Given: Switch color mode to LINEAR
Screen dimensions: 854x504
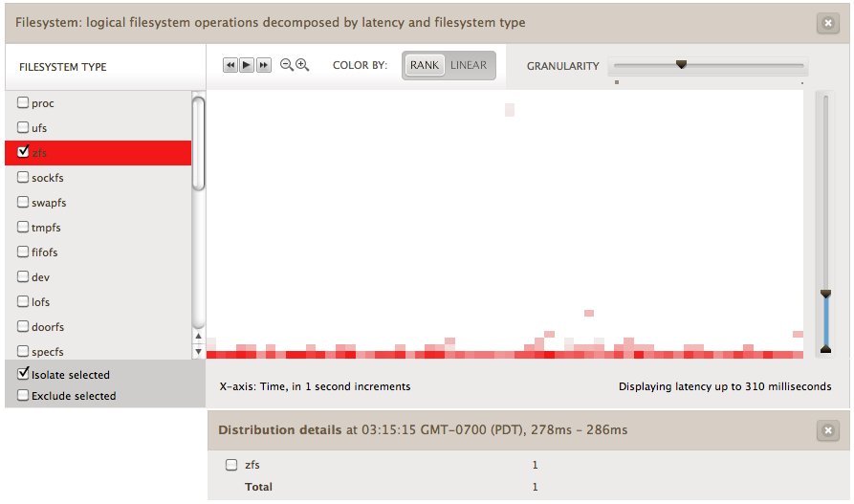Looking at the screenshot, I should pyautogui.click(x=469, y=66).
